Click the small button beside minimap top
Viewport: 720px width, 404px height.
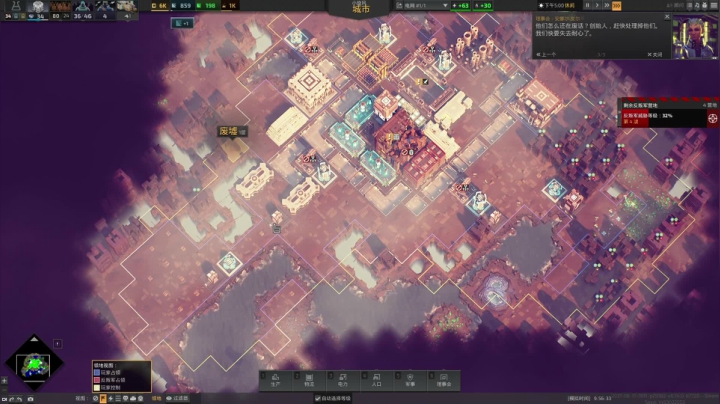(x=57, y=343)
